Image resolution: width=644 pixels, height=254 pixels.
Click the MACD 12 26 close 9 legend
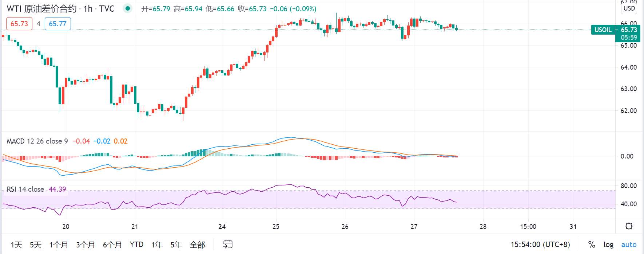click(x=37, y=141)
